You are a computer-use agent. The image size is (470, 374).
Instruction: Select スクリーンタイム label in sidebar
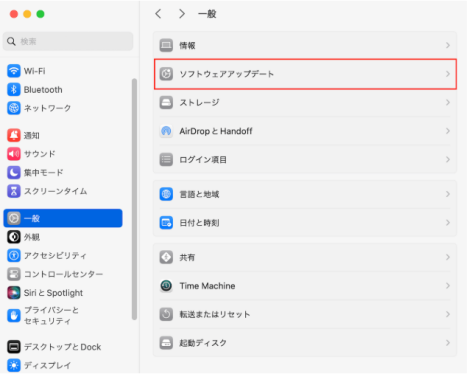(x=55, y=191)
